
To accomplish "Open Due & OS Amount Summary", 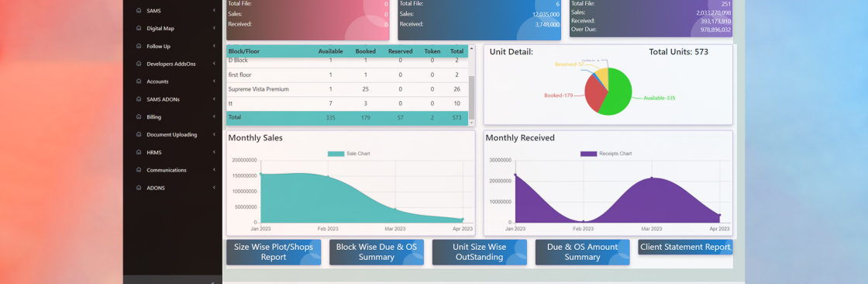I will (582, 252).
